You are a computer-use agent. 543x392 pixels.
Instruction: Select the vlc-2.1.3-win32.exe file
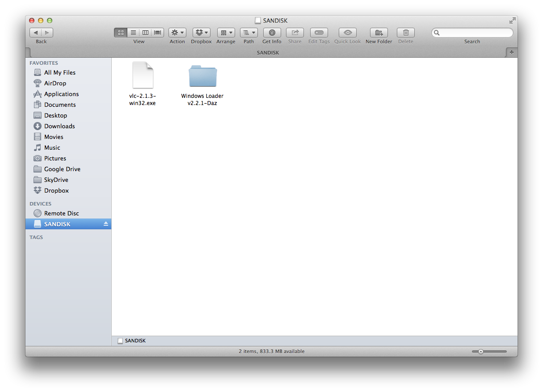143,84
